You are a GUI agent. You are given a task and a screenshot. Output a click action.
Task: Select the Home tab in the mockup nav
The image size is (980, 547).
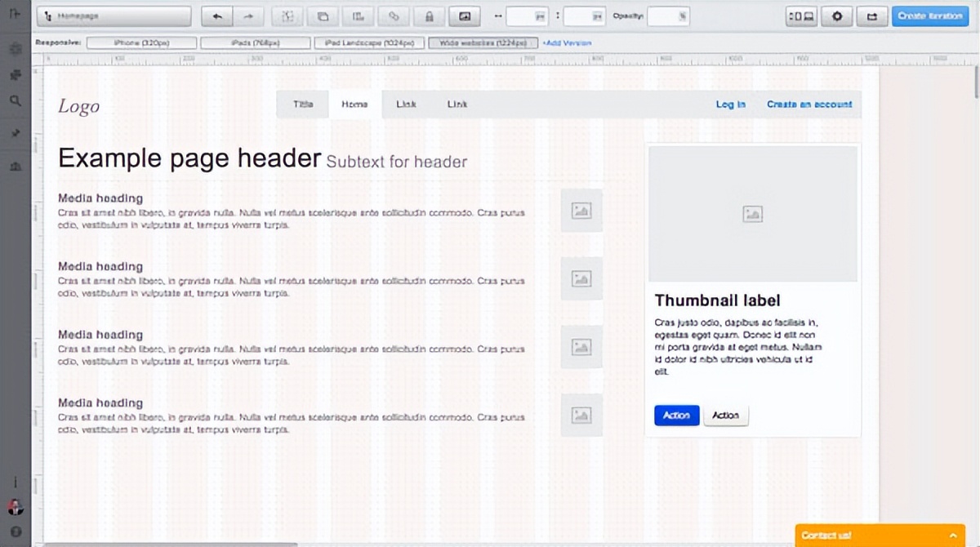tap(354, 105)
